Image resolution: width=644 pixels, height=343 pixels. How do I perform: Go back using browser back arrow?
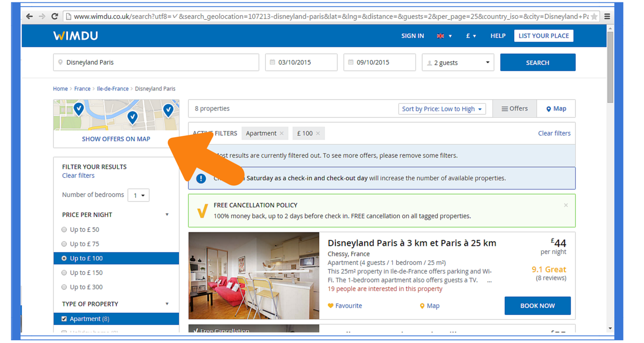tap(30, 16)
